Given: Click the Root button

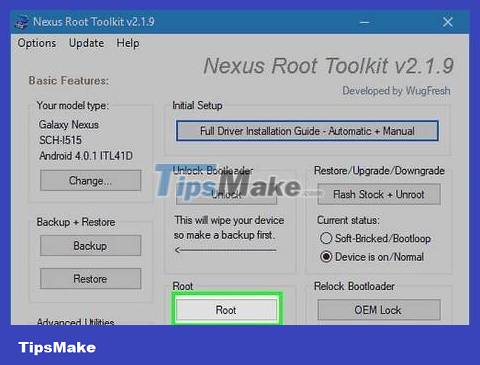Looking at the screenshot, I should tap(226, 310).
